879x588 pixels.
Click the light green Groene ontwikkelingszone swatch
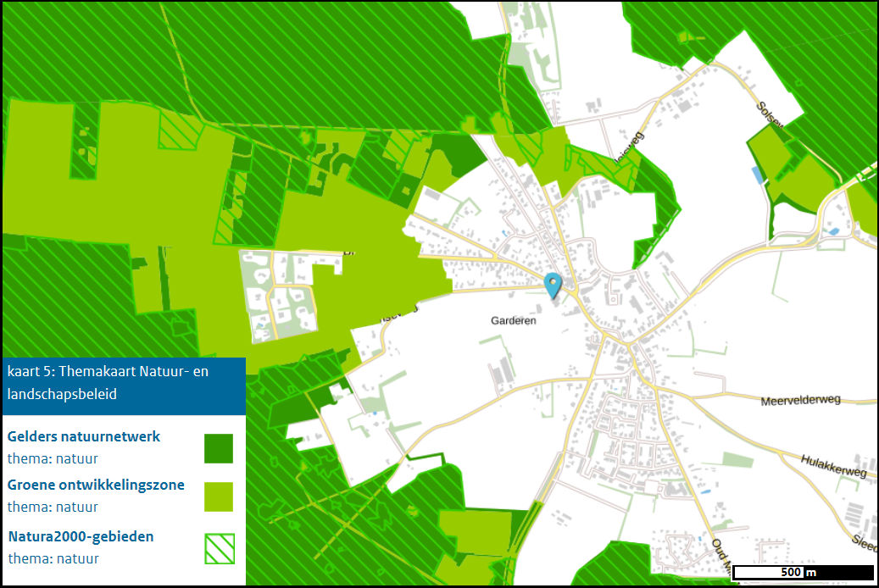click(x=219, y=496)
